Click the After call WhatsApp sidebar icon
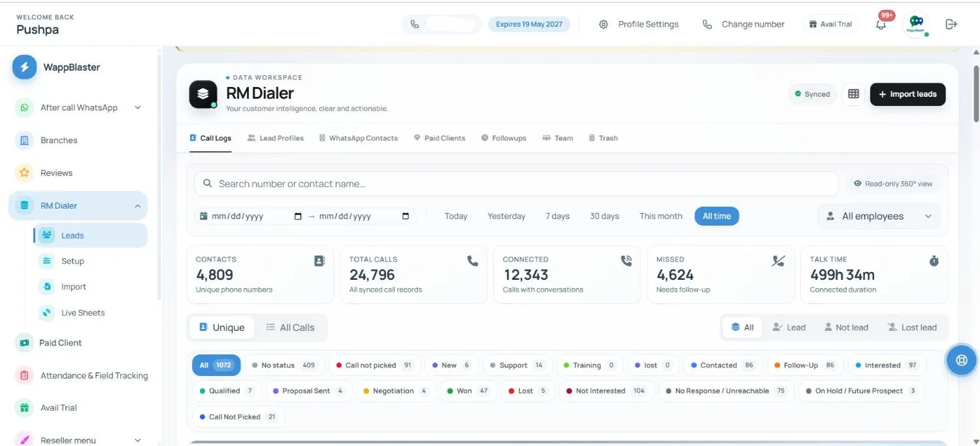Image resolution: width=980 pixels, height=446 pixels. pos(24,108)
